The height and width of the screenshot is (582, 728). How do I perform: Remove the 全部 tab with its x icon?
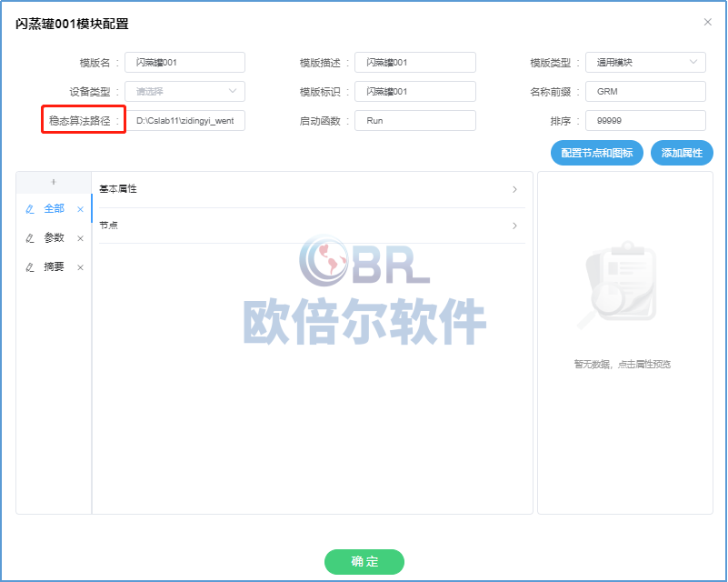pyautogui.click(x=80, y=209)
